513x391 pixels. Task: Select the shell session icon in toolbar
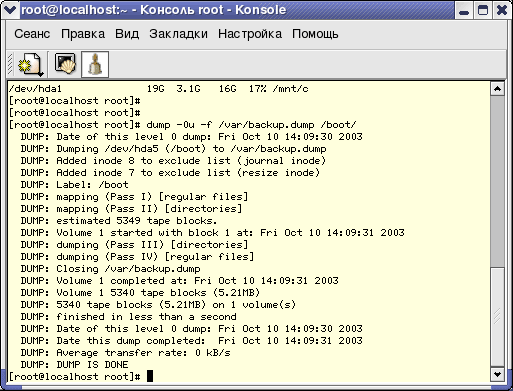[x=65, y=64]
